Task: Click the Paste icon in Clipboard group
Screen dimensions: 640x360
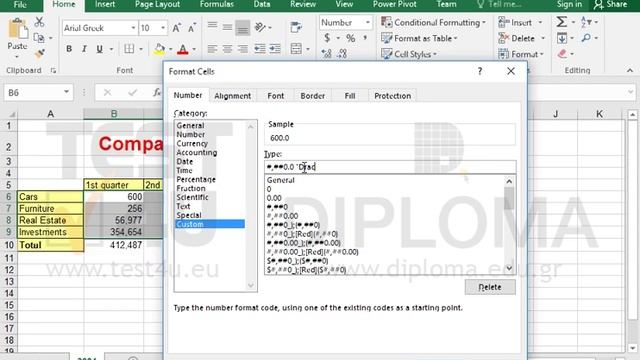Action: coord(17,30)
